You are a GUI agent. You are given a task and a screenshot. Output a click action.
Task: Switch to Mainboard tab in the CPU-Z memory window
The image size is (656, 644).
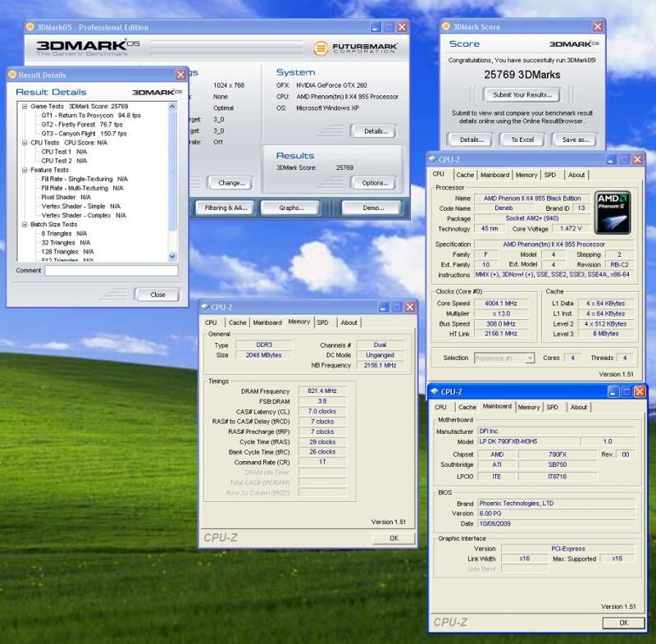coord(267,322)
